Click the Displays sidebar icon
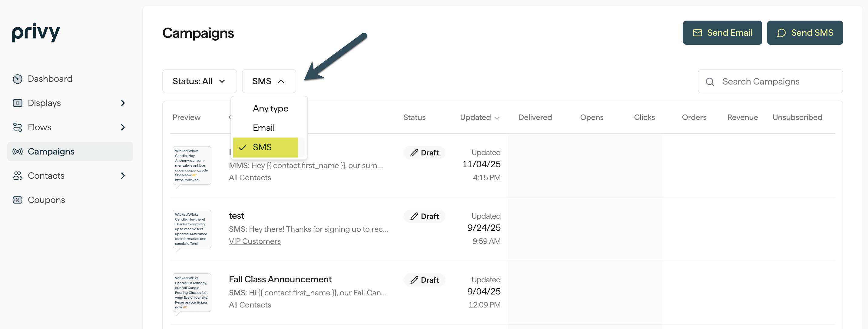The height and width of the screenshot is (329, 868). pos(17,103)
